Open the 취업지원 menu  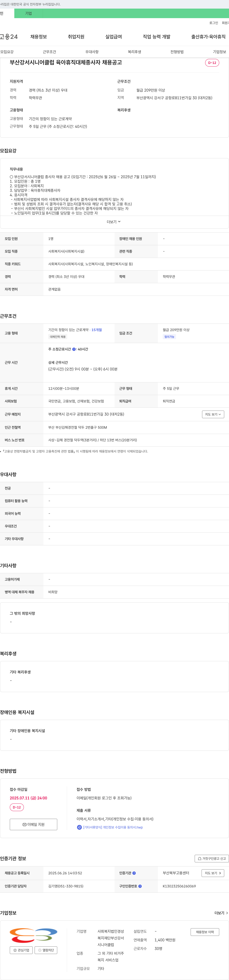[x=76, y=36]
